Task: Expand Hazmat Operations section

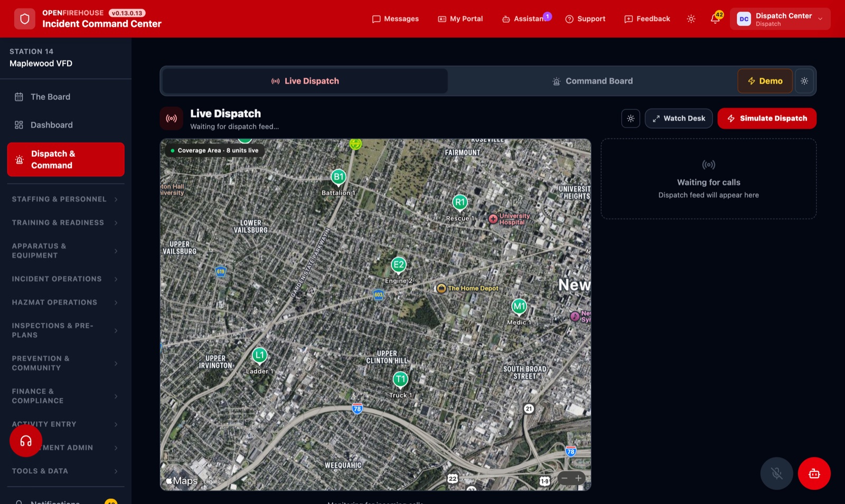Action: (65, 302)
